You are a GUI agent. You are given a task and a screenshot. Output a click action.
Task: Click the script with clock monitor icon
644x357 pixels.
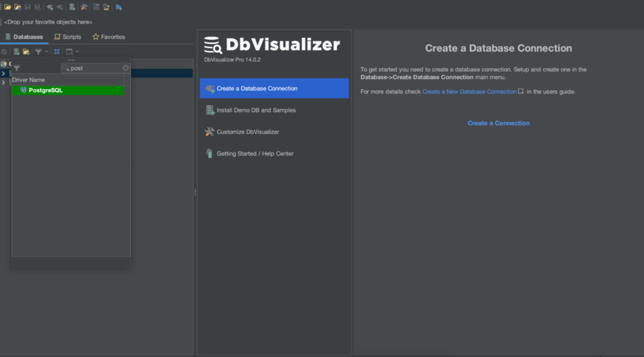(106, 7)
